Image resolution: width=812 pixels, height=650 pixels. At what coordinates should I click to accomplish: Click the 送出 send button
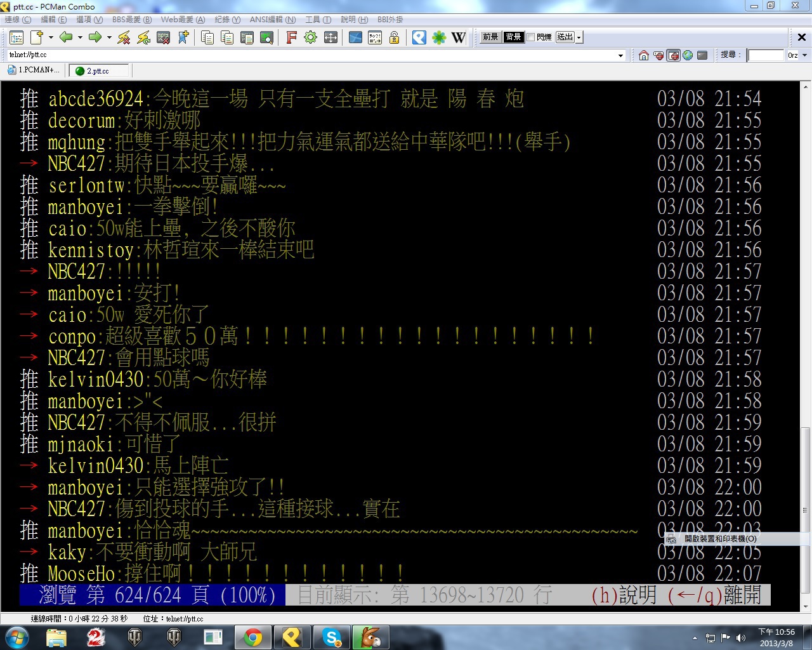[x=565, y=37]
